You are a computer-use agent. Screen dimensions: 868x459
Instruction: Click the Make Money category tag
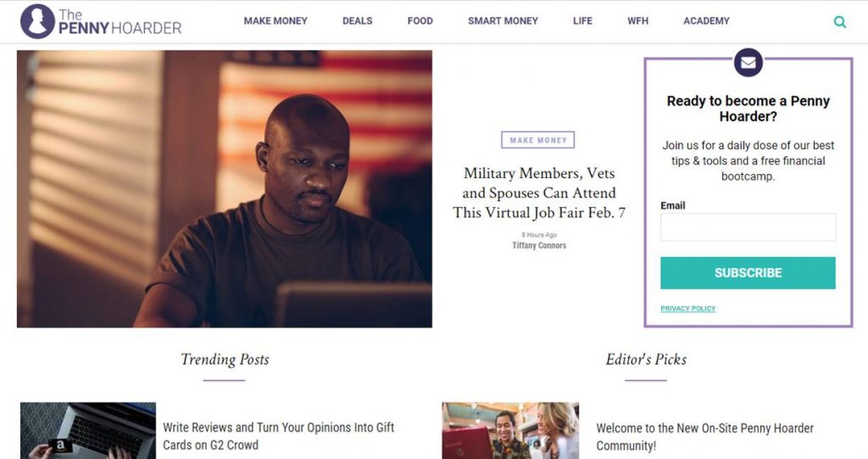[538, 140]
